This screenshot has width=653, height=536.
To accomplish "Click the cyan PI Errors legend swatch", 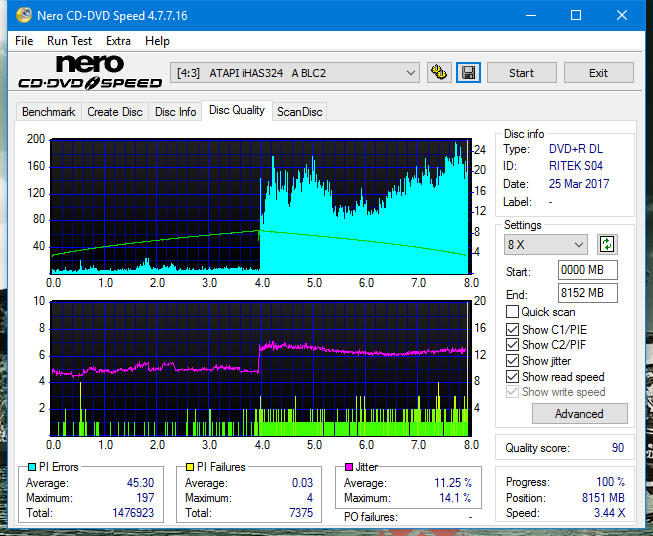I will (x=31, y=467).
